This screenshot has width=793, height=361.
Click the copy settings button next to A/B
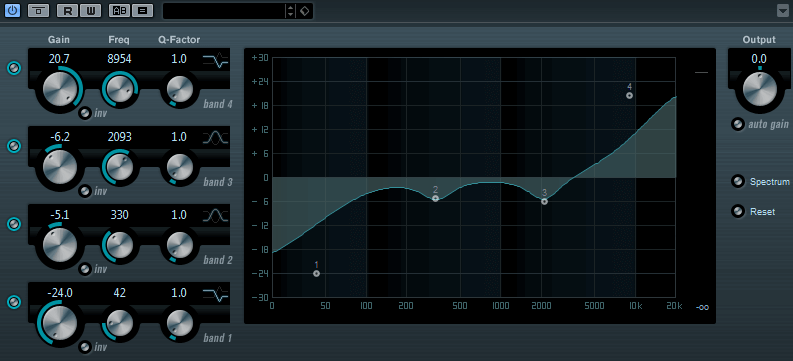[x=143, y=10]
